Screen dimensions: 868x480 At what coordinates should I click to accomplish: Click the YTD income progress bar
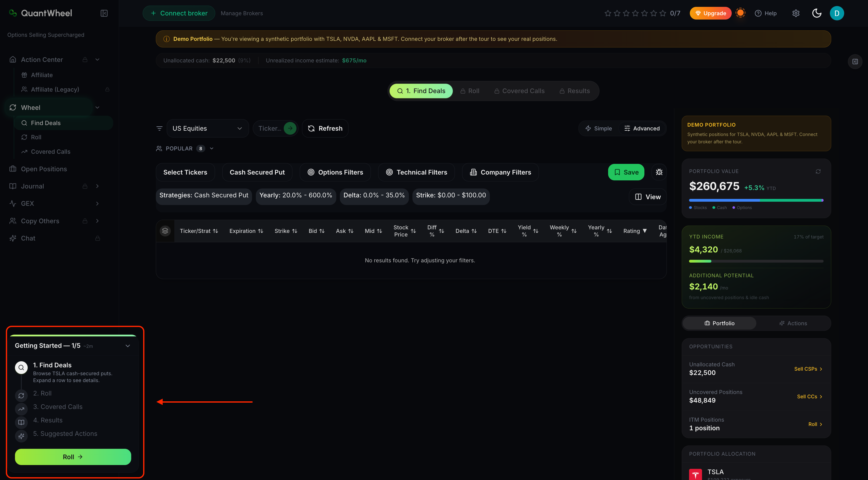[756, 261]
